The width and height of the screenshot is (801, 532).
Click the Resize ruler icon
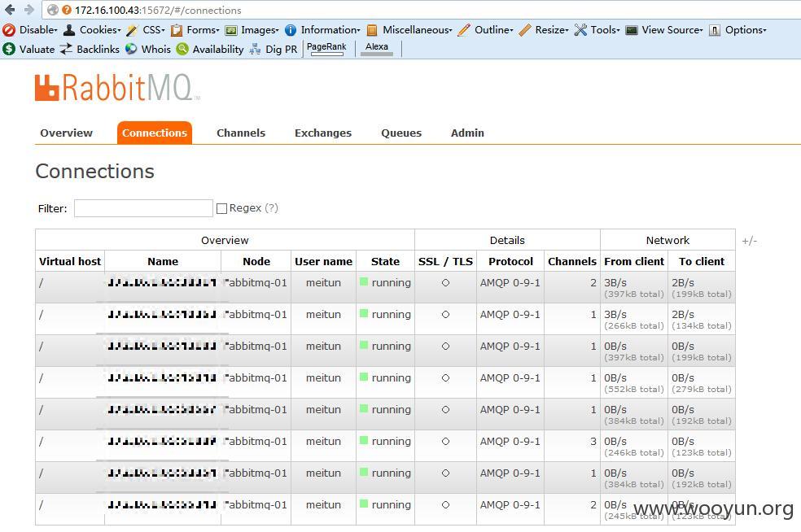(x=524, y=30)
